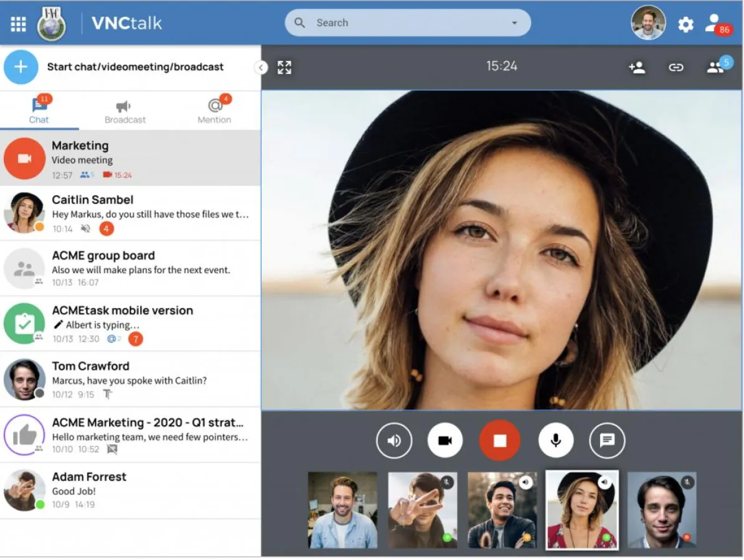End the call with the red stop button
The image size is (744, 560).
tap(500, 440)
